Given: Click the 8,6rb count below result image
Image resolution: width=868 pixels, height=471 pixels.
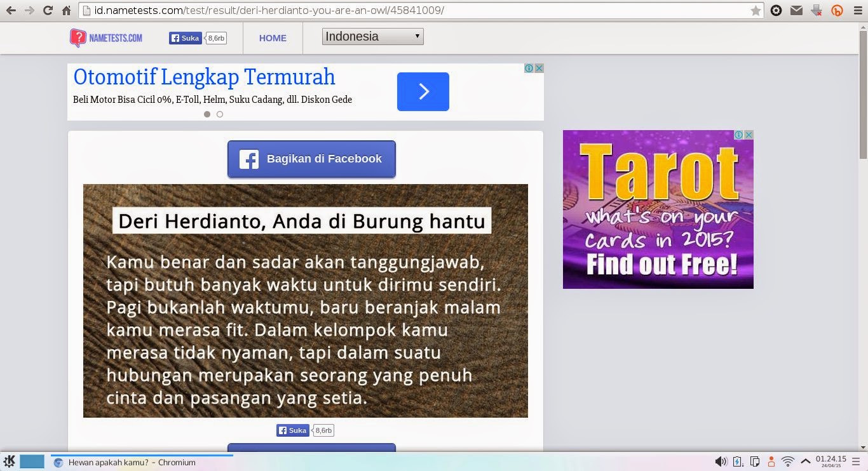Looking at the screenshot, I should click(323, 430).
